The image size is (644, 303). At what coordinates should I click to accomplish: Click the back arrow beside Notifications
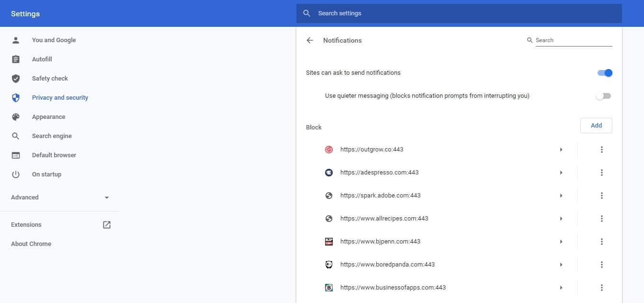(x=310, y=40)
